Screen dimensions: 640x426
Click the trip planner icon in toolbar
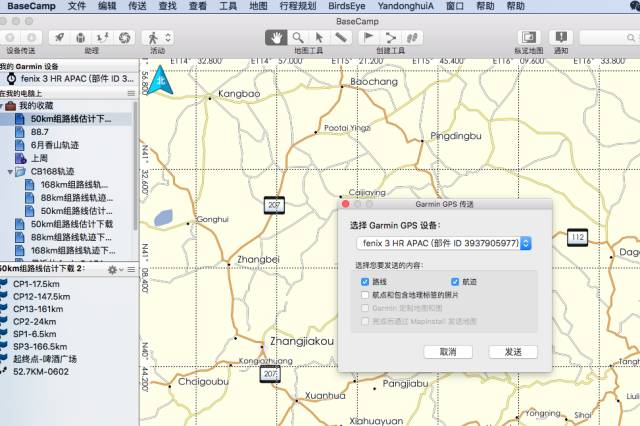coord(102,38)
